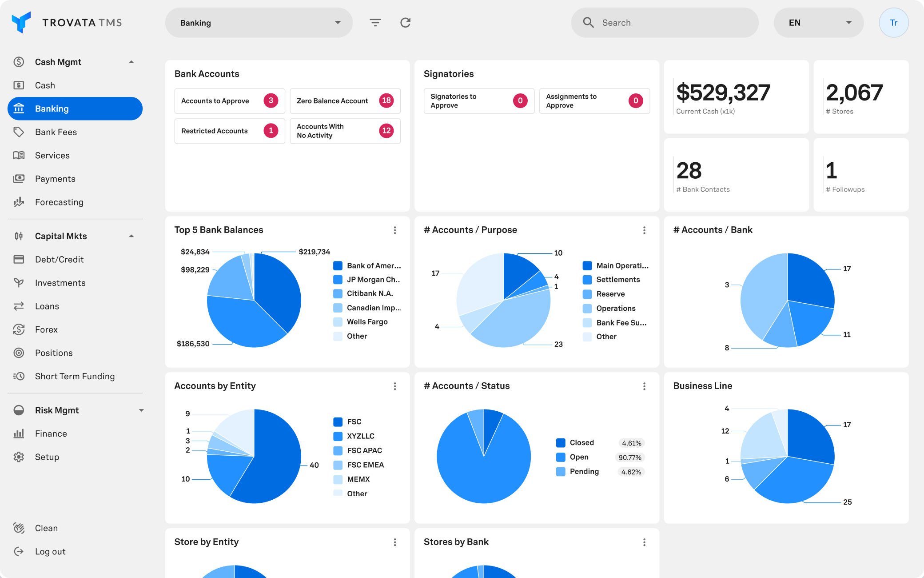The image size is (924, 578).
Task: Open the Bank Fees tag icon
Action: (19, 132)
